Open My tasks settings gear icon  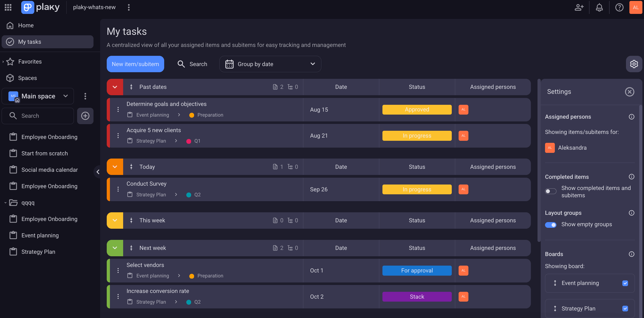pyautogui.click(x=634, y=64)
